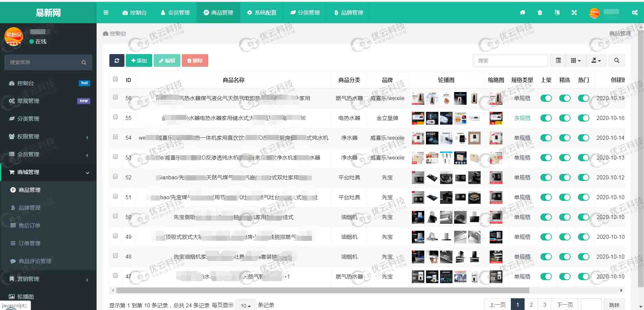
Task: Click the user avatar in top bar
Action: pyautogui.click(x=594, y=13)
